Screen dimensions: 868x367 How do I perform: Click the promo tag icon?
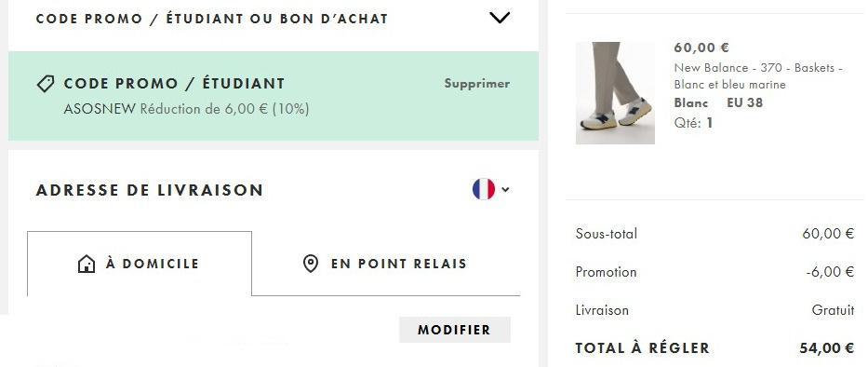click(45, 84)
